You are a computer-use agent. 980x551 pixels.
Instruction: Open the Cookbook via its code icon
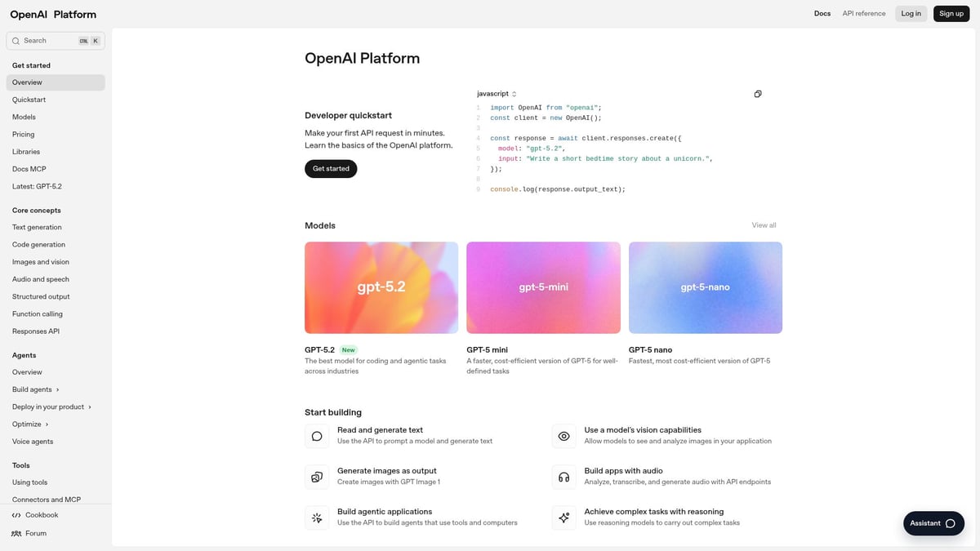pyautogui.click(x=16, y=515)
